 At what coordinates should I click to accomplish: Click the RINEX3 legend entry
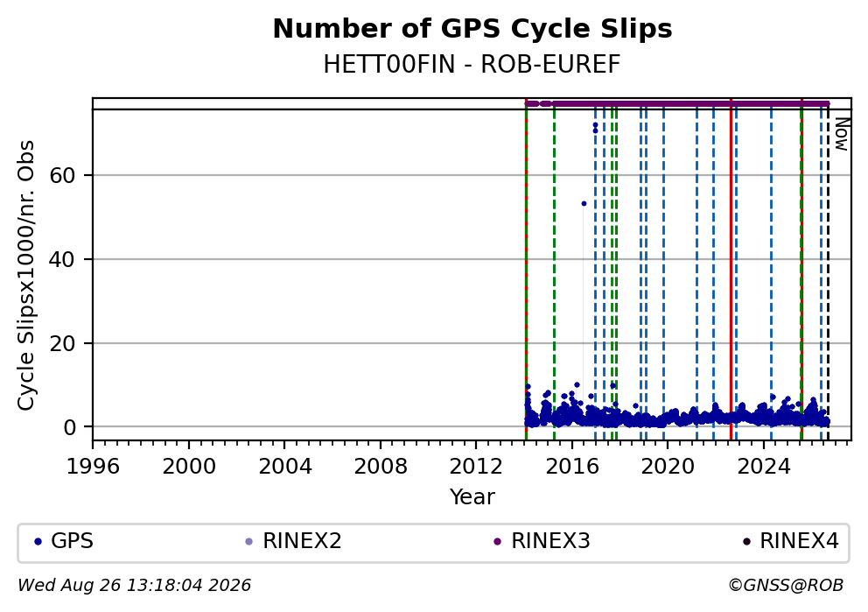tap(542, 541)
